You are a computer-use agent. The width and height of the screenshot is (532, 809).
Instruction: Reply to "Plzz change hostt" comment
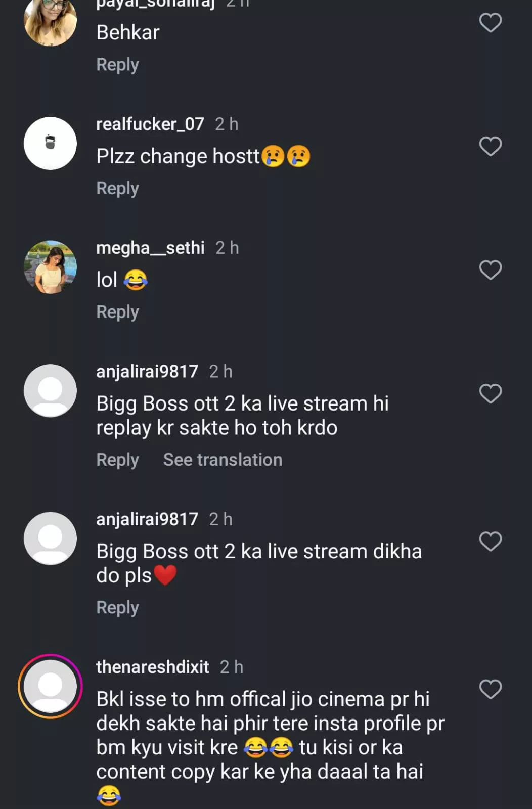point(117,188)
